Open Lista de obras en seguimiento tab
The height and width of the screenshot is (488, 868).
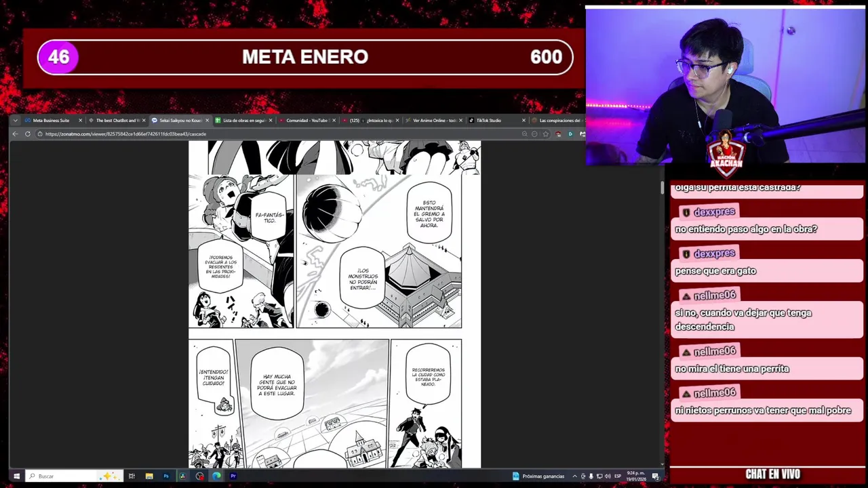243,120
